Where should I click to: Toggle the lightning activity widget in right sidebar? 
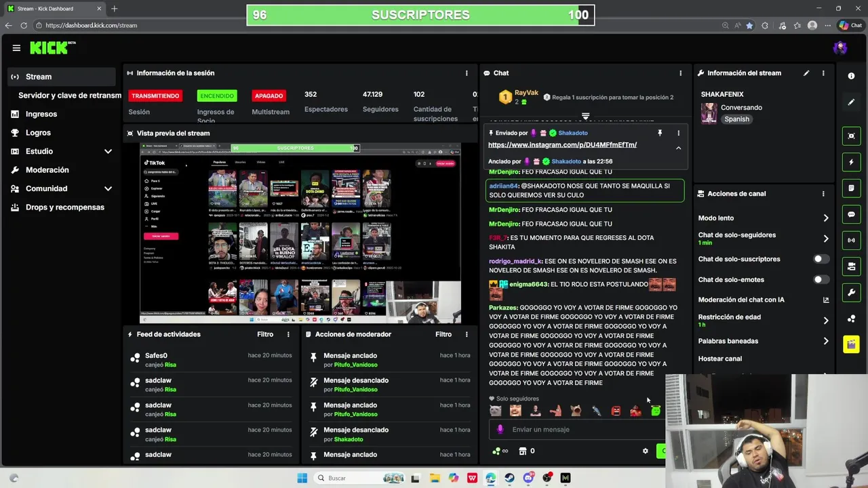coord(851,163)
